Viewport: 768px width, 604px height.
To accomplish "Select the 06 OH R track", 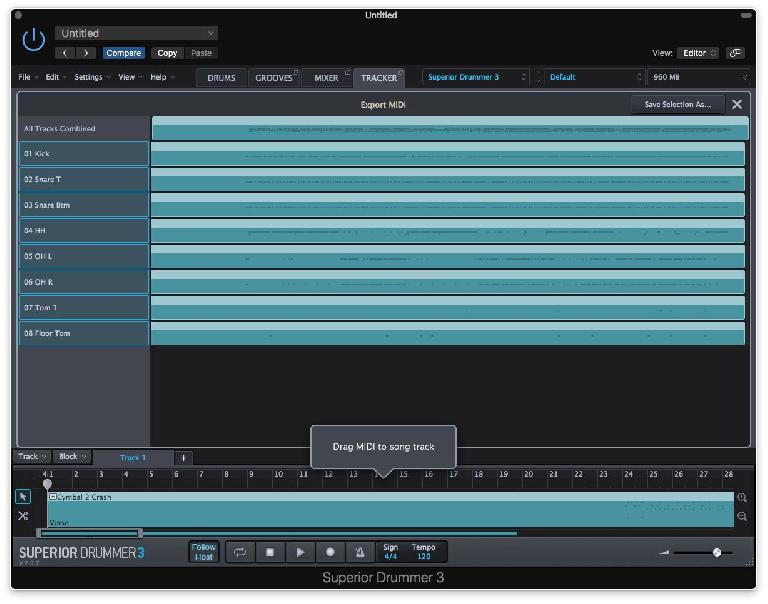I will [x=84, y=282].
